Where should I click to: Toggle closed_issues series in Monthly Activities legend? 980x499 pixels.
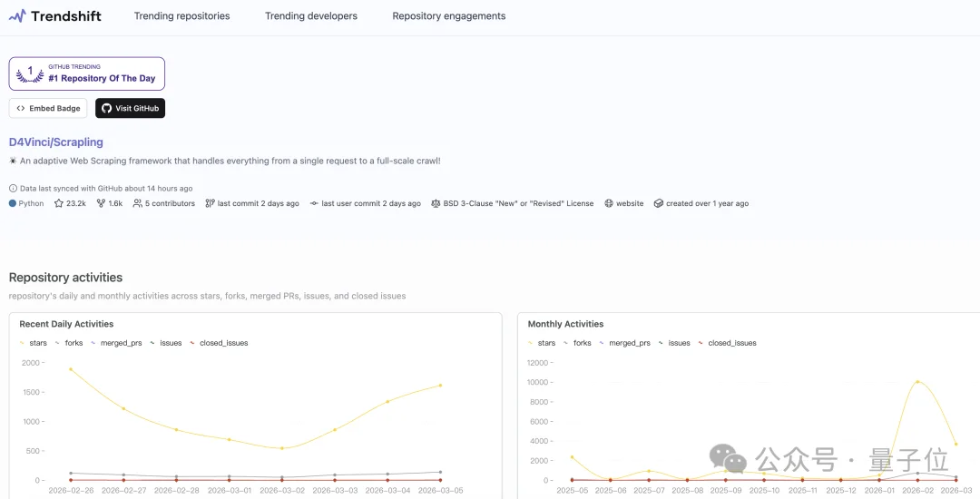[726, 343]
